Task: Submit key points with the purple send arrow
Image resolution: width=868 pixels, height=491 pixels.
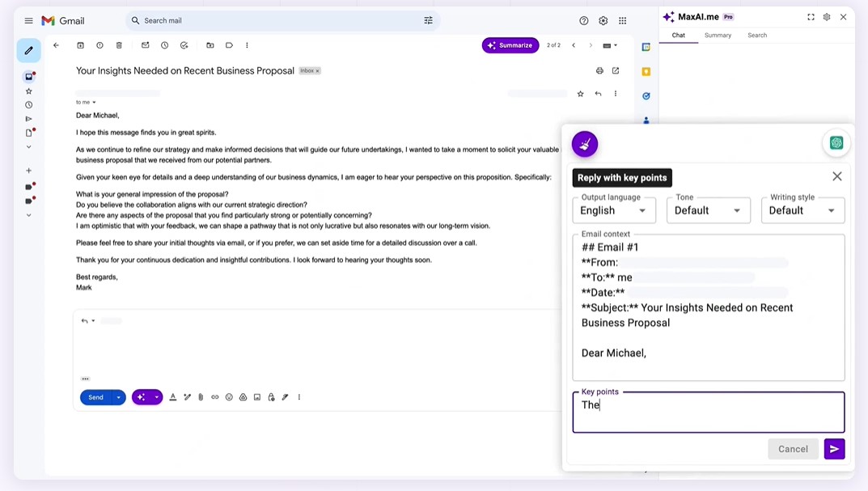Action: point(834,449)
